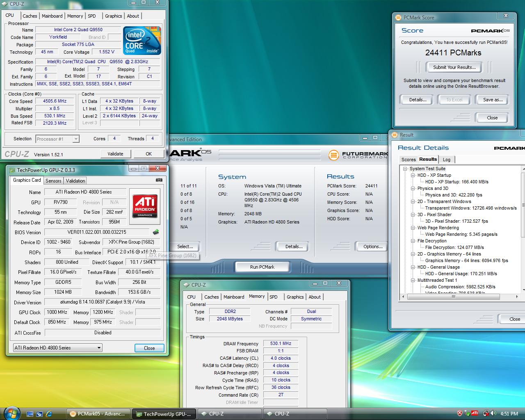
Task: Click the 24411 PCMarks score text
Action: [x=453, y=52]
